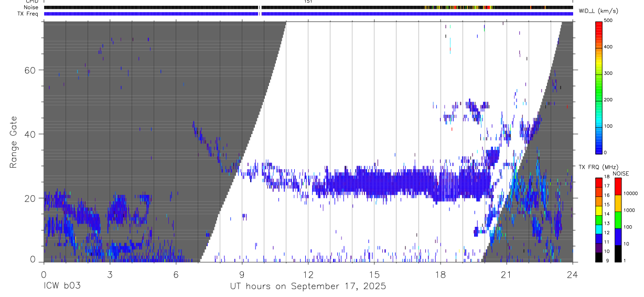This screenshot has height=297, width=644.
Task: Click the '21' UT hour tick label
Action: pyautogui.click(x=507, y=274)
